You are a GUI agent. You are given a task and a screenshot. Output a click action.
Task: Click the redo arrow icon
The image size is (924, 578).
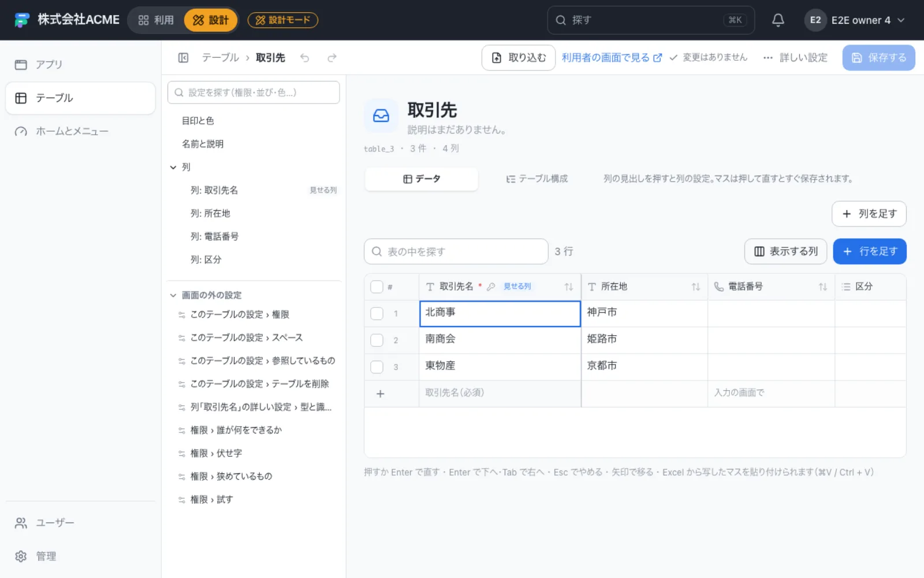pyautogui.click(x=331, y=58)
